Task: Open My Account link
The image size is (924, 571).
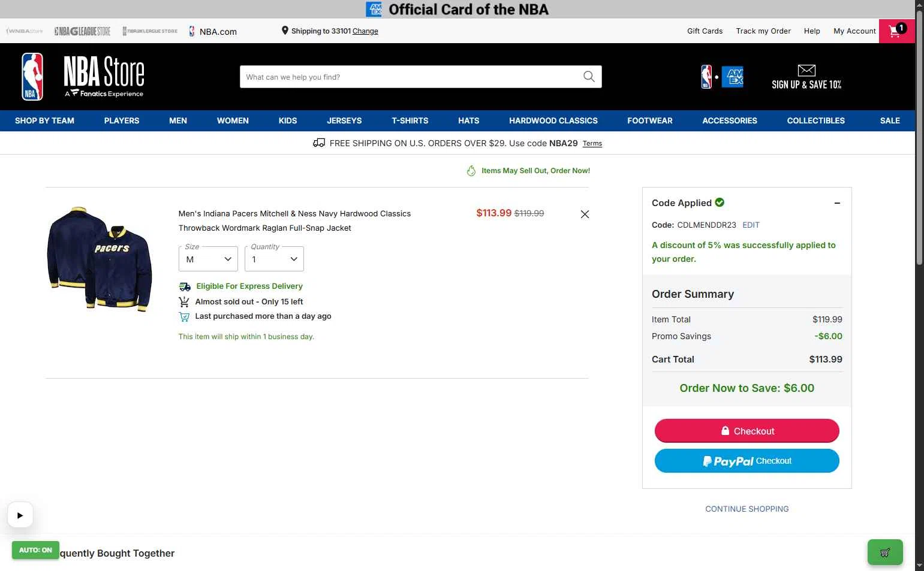Action: (x=854, y=31)
